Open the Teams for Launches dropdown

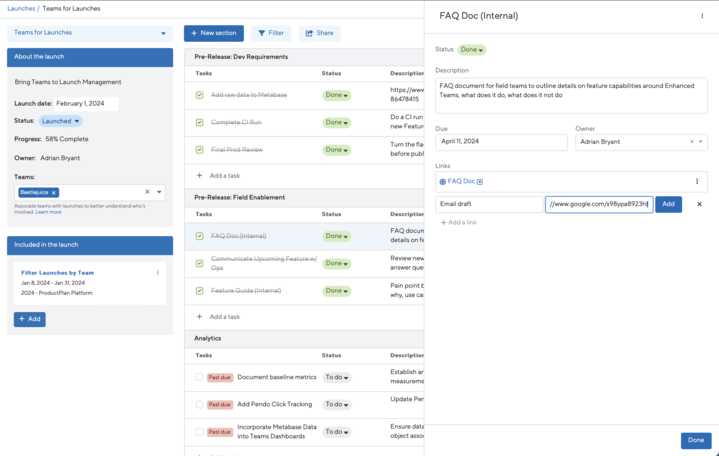pos(89,33)
